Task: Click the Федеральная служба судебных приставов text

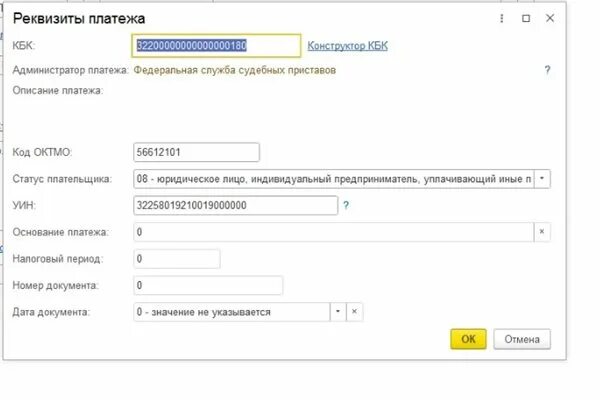Action: coord(235,70)
